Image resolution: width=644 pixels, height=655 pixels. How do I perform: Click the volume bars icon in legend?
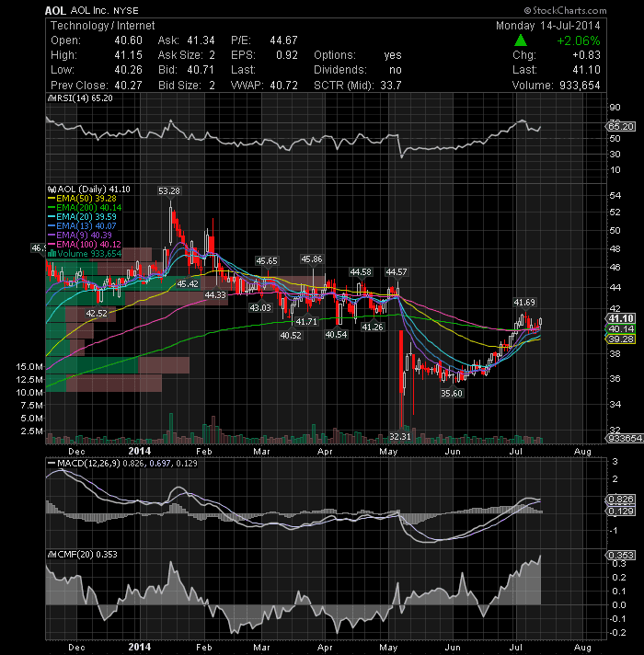tap(52, 254)
